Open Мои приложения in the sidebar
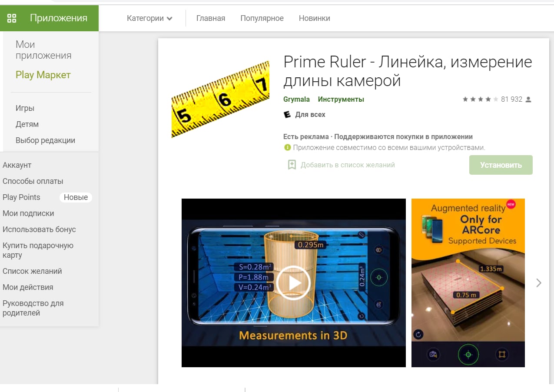The image size is (554, 392). pos(43,50)
